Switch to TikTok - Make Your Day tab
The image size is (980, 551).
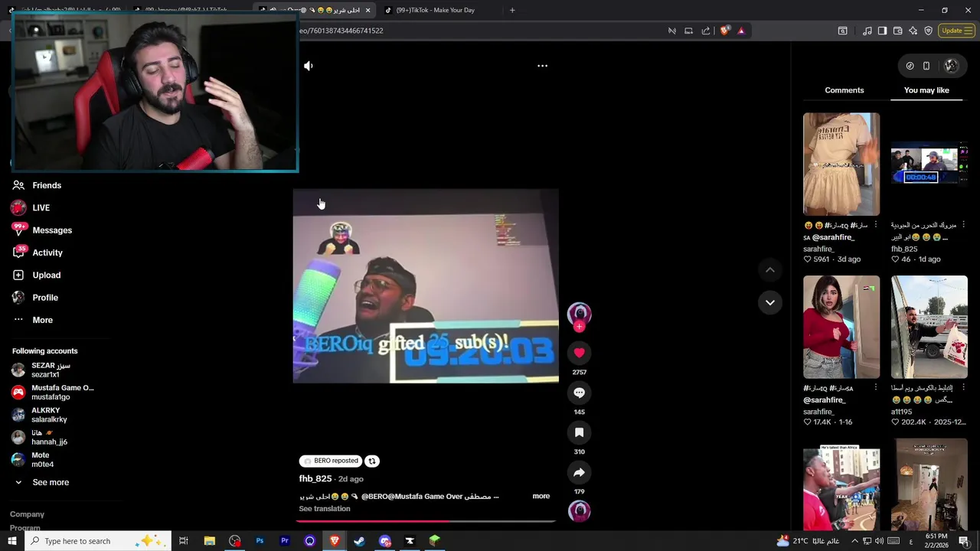pyautogui.click(x=436, y=10)
